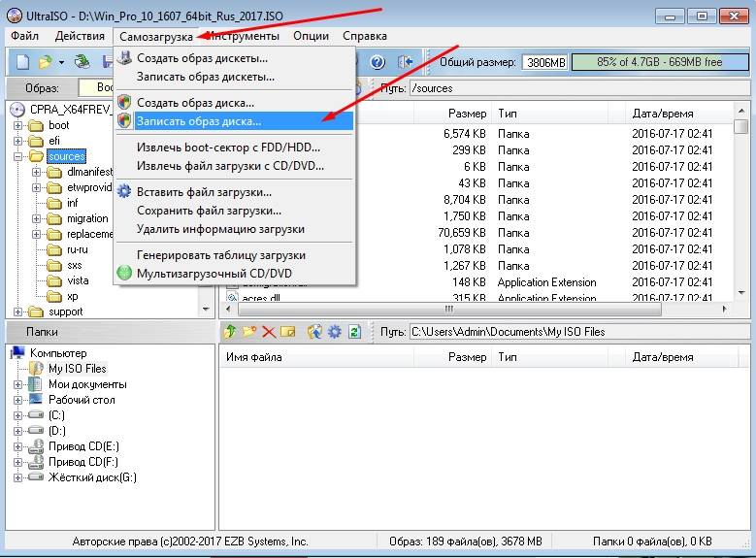
Task: Click the CD icon of CPRA_X64FREV root
Action: coord(17,110)
